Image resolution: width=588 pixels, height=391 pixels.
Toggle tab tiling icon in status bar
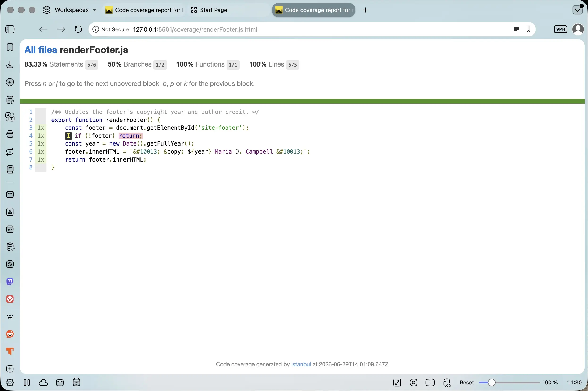[x=430, y=383]
